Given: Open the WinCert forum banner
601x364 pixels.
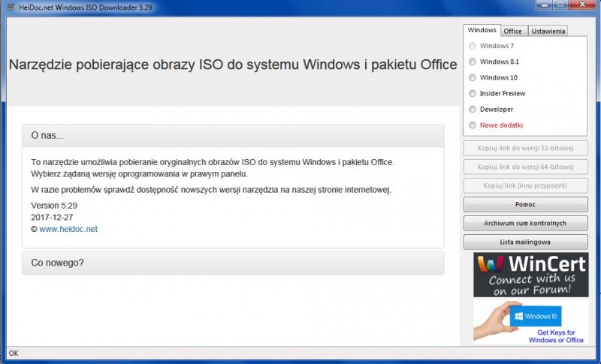Looking at the screenshot, I should [x=531, y=275].
